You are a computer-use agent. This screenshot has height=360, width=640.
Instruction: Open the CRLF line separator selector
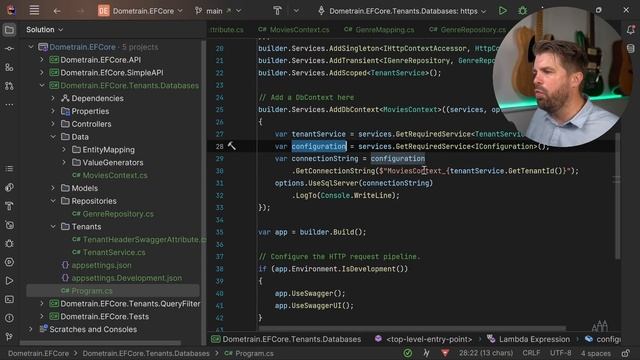click(x=531, y=353)
